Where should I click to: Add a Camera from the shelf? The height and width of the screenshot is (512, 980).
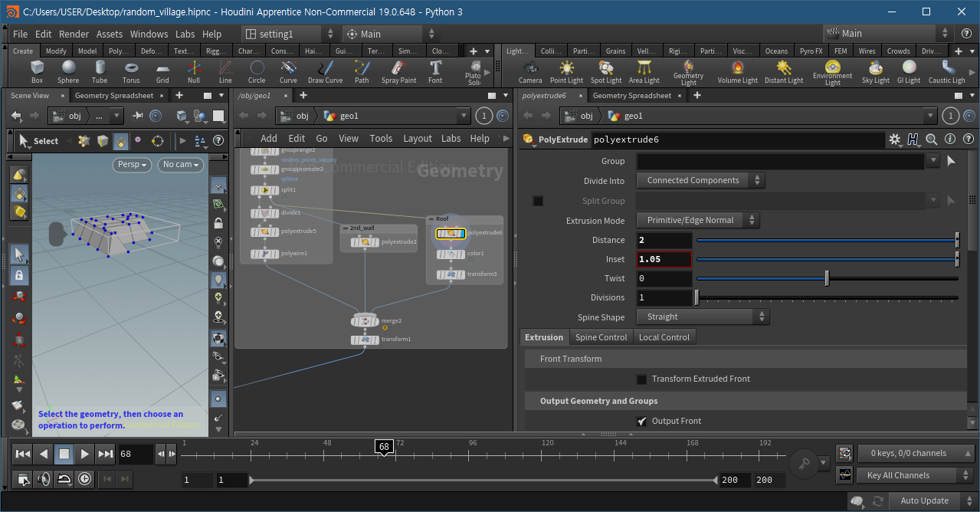pos(530,71)
